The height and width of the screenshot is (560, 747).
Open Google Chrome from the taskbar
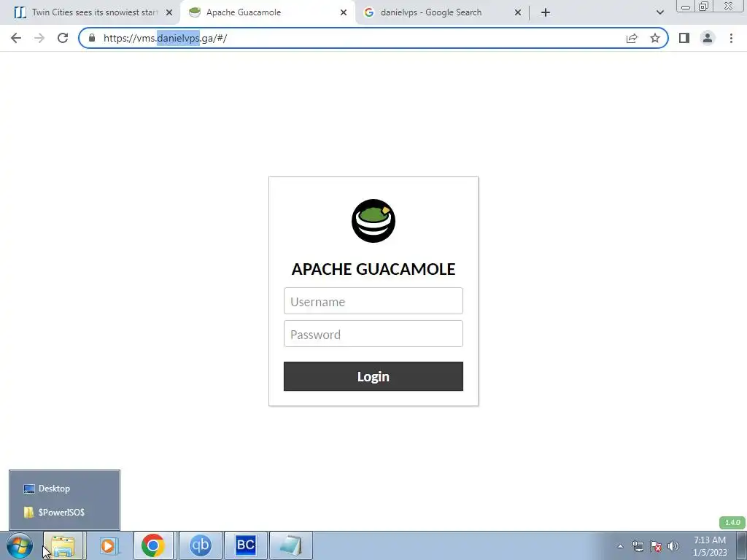point(153,545)
